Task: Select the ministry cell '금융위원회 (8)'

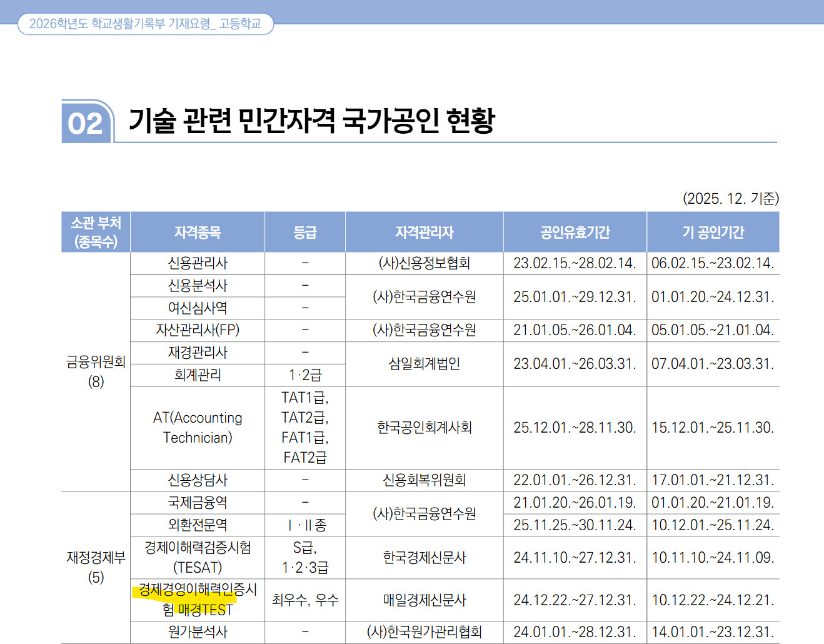Action: (96, 371)
